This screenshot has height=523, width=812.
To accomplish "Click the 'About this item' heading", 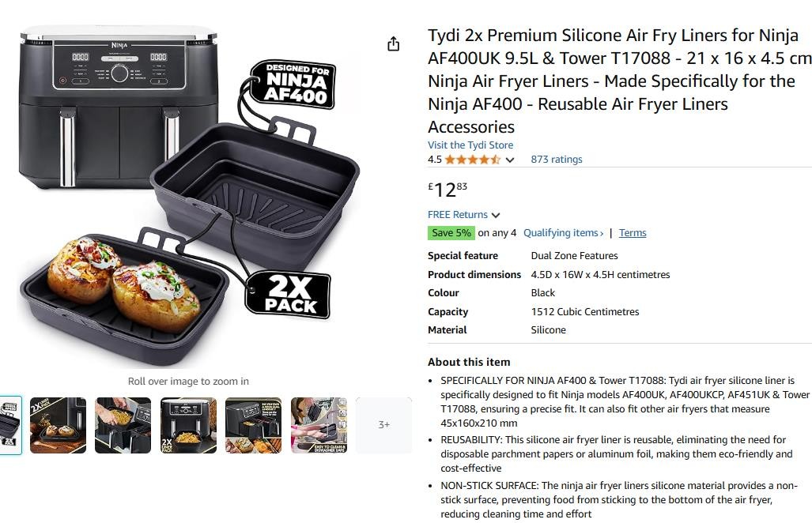I will coord(469,362).
